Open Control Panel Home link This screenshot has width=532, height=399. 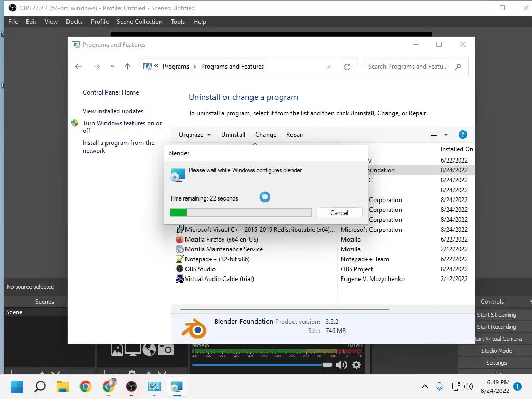click(111, 92)
